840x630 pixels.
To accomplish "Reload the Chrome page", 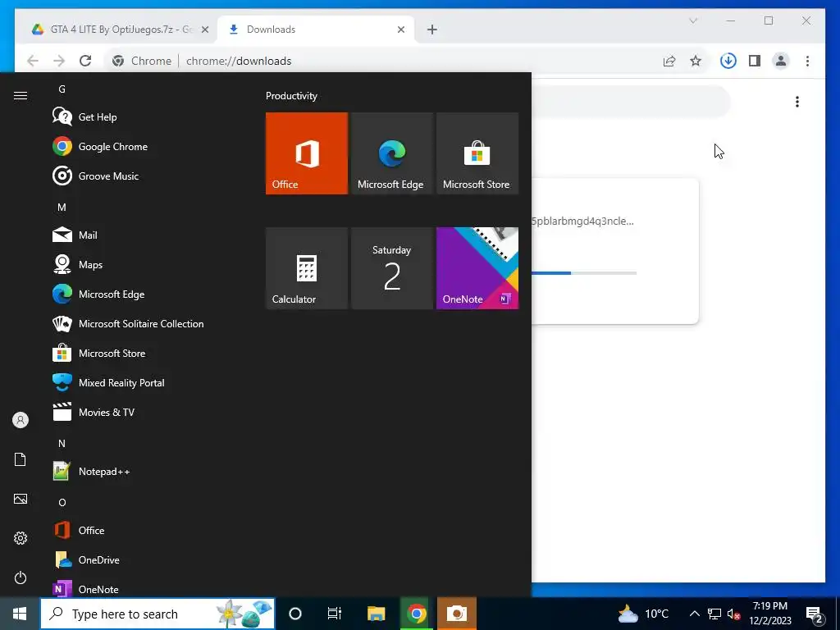I will 85,61.
